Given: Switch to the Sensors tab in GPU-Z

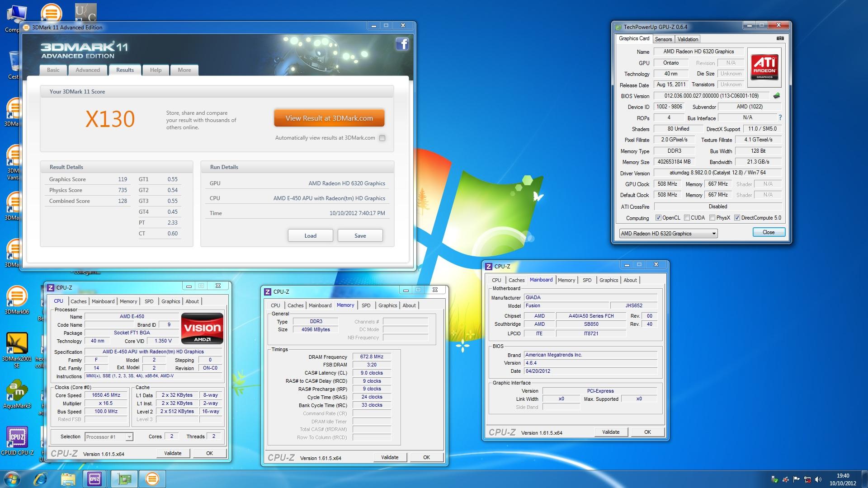Looking at the screenshot, I should (663, 39).
